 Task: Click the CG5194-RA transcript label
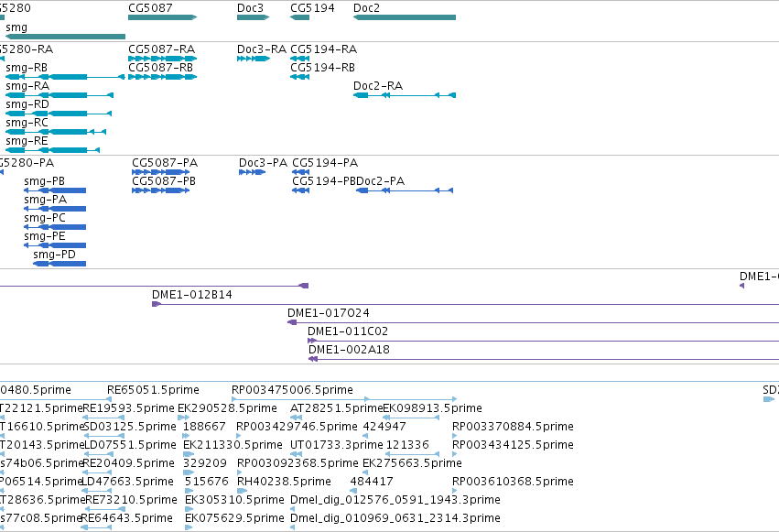[323, 49]
